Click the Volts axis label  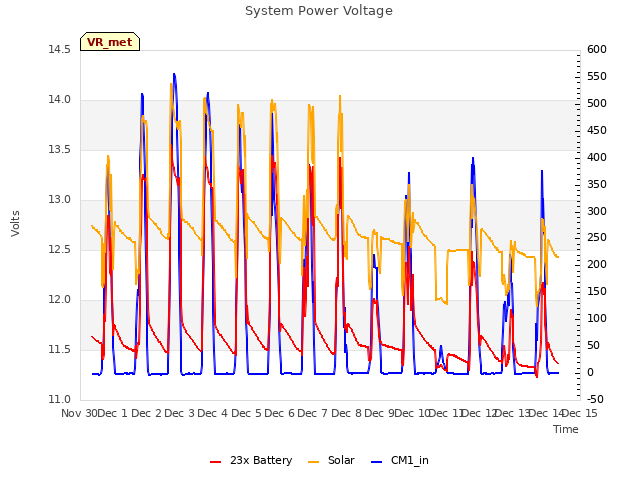click(16, 223)
